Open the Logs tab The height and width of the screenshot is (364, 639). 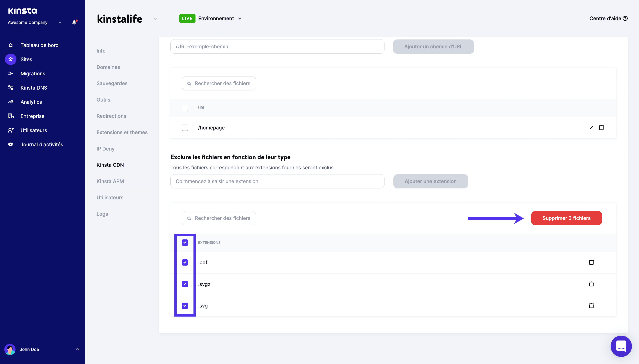tap(102, 214)
